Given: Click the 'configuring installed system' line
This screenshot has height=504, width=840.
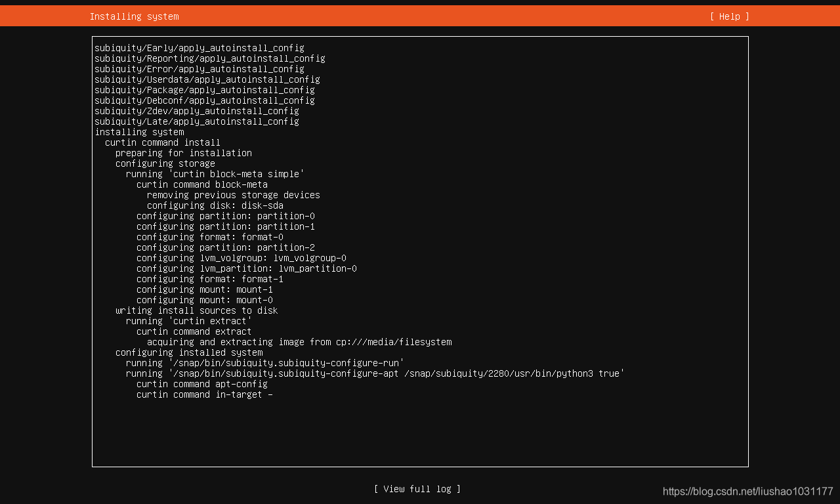Looking at the screenshot, I should coord(189,352).
